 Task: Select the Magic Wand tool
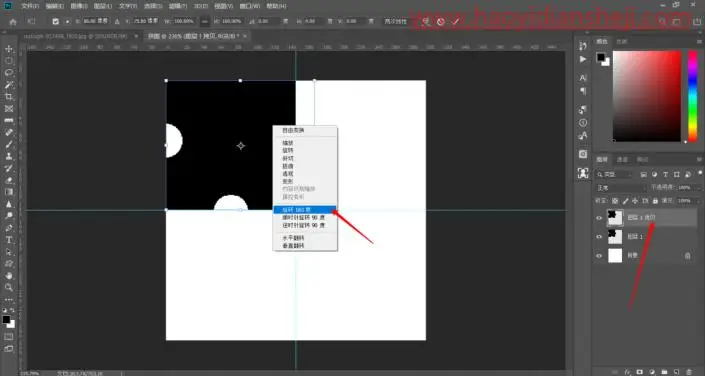coord(9,85)
